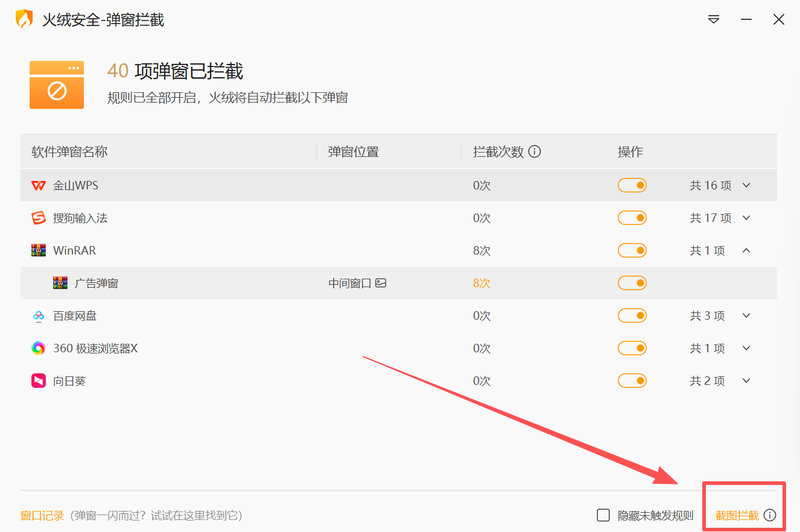Click the 向日葵 application icon
This screenshot has width=800, height=532.
[38, 381]
